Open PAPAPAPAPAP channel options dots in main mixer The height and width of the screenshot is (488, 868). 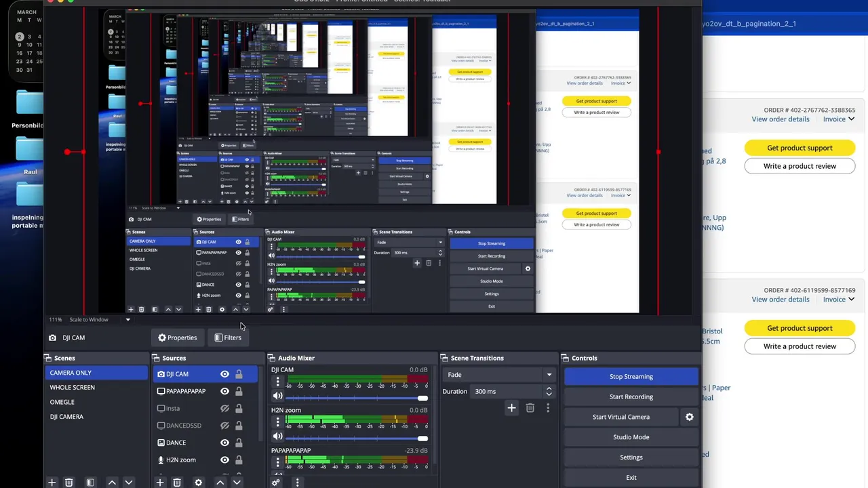click(277, 462)
